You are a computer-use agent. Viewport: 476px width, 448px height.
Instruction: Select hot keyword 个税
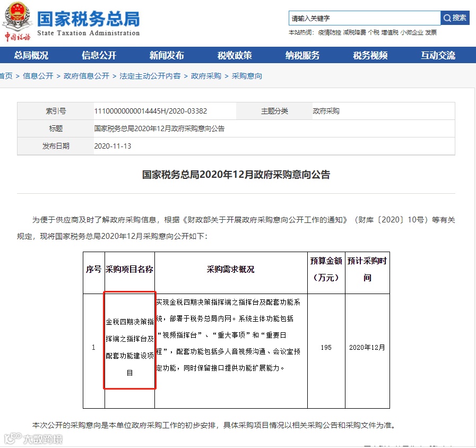[x=374, y=32]
